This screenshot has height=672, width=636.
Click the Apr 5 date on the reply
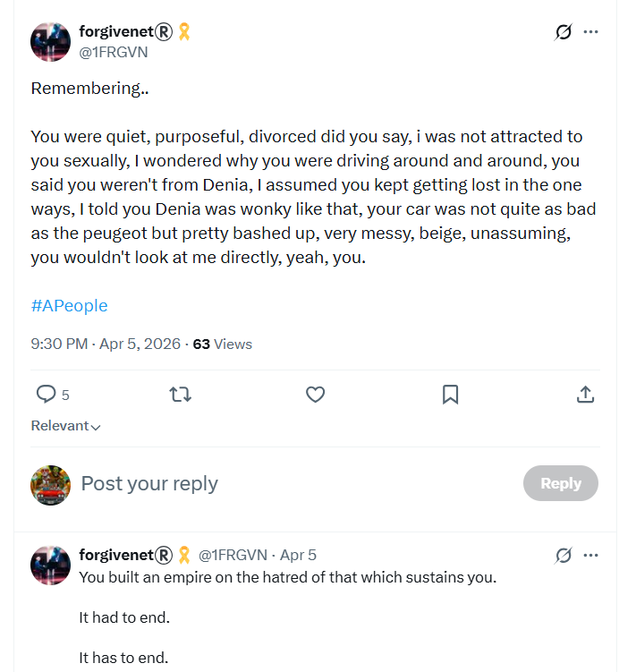tap(298, 556)
